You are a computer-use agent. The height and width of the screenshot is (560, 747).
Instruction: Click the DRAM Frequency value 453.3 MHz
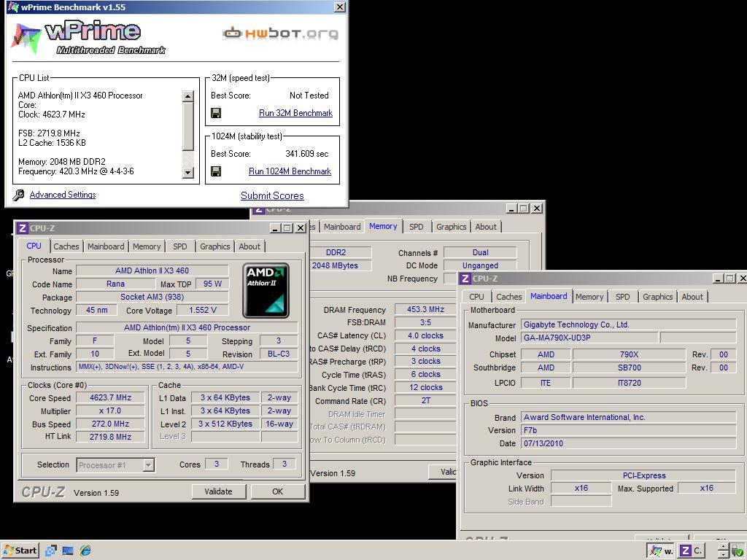click(425, 309)
